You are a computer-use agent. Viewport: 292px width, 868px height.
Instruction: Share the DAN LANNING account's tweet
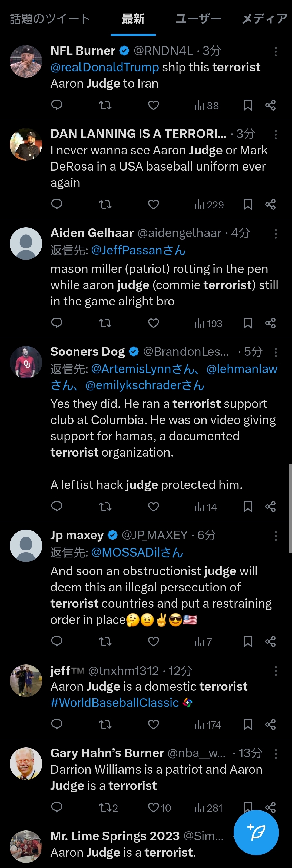tap(270, 204)
